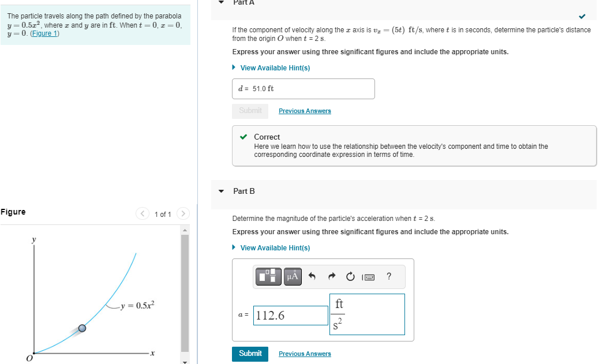Open the keyboard shortcuts icon

point(368,276)
